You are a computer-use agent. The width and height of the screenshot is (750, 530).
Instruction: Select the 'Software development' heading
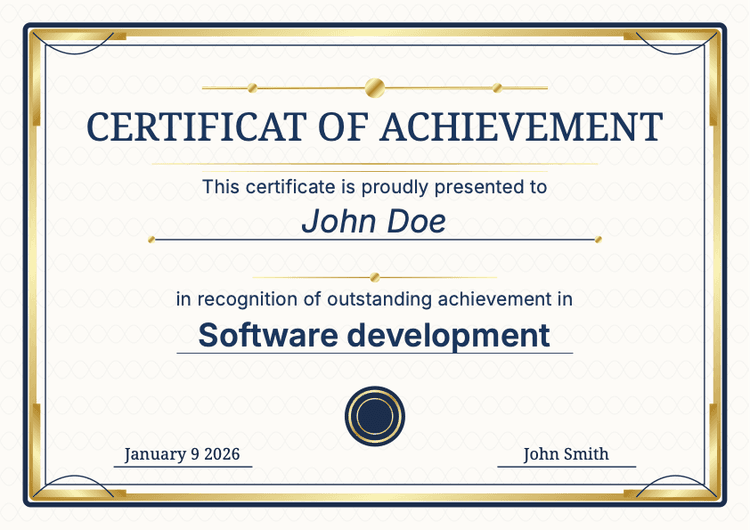click(x=374, y=335)
